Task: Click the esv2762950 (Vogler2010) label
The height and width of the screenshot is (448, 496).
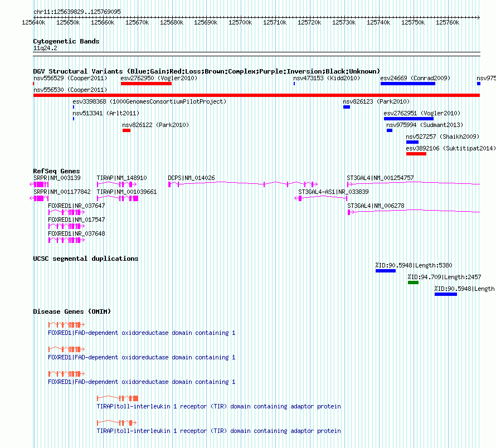Action: coord(159,78)
